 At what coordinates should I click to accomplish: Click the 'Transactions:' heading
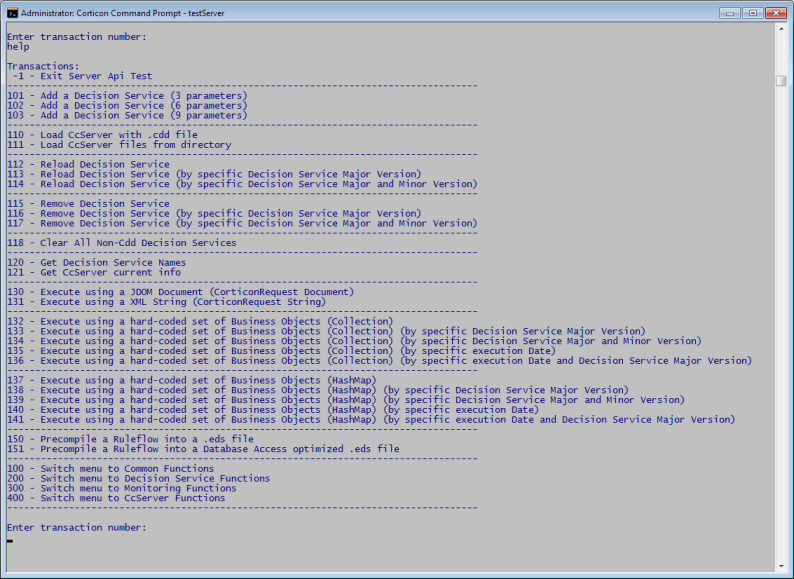[43, 66]
